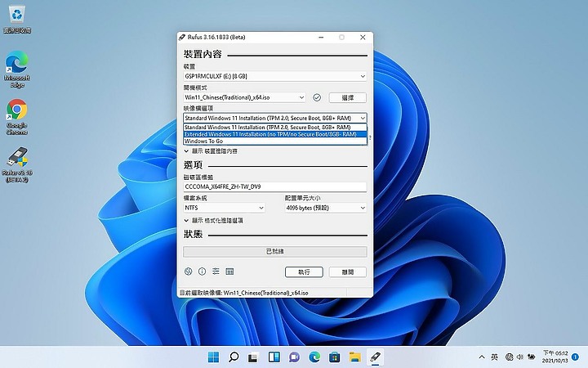This screenshot has width=588, height=368.
Task: Expand 顯示 裝置進階內容 advanced drive section
Action: (x=211, y=151)
